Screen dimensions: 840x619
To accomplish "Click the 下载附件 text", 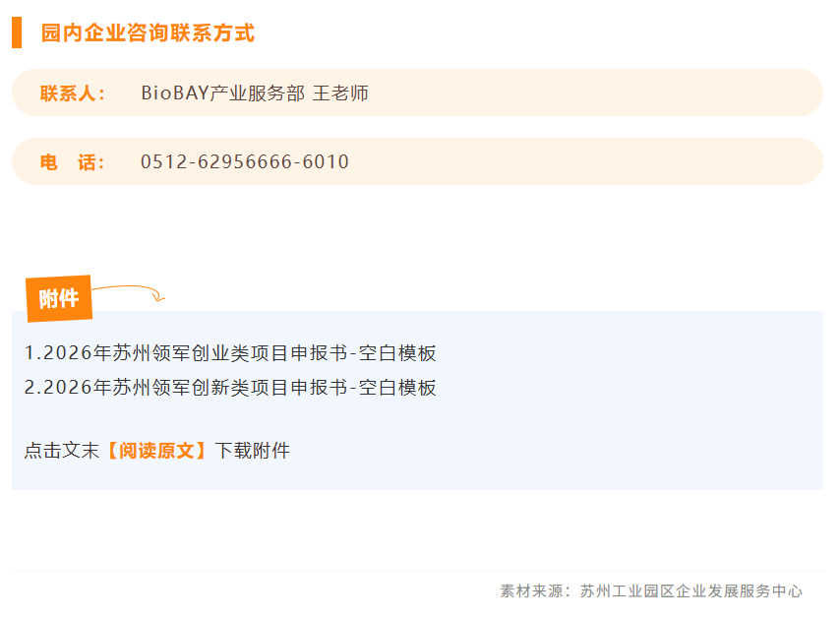I will click(253, 451).
